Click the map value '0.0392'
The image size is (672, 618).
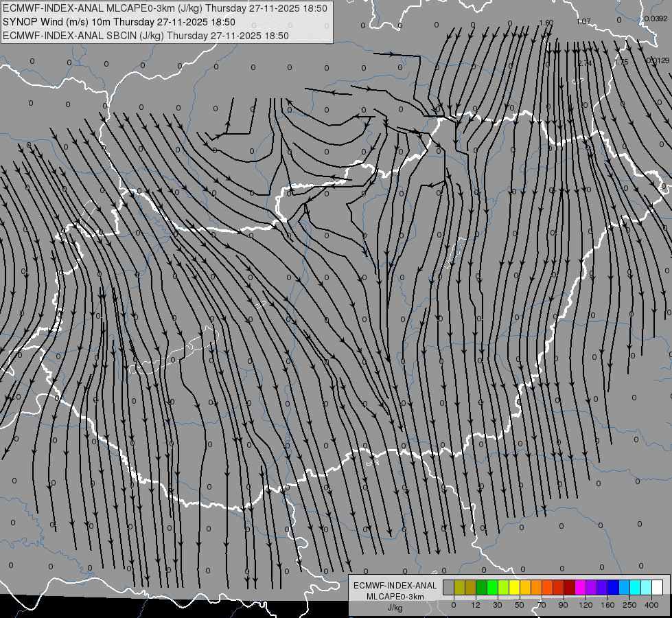[656, 19]
